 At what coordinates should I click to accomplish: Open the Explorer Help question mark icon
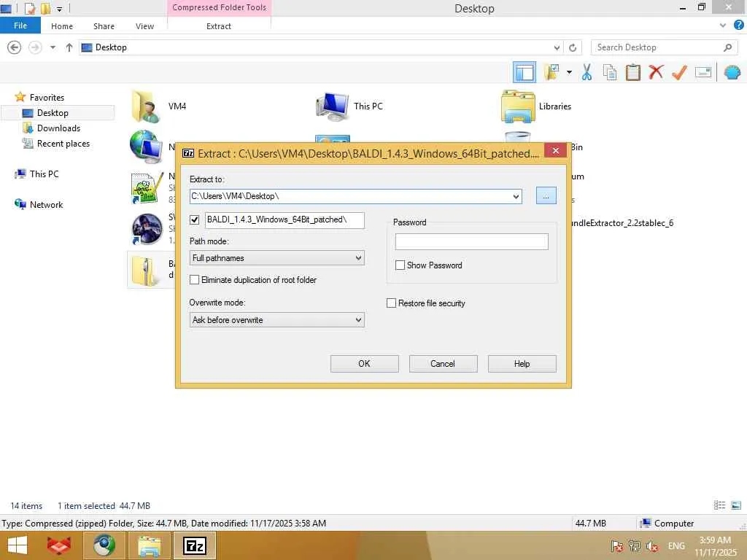coord(738,26)
